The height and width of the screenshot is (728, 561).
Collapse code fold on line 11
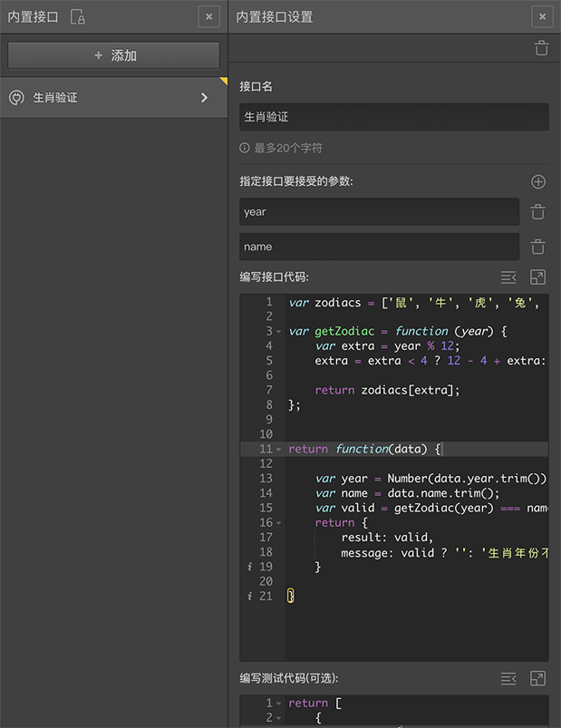[279, 450]
